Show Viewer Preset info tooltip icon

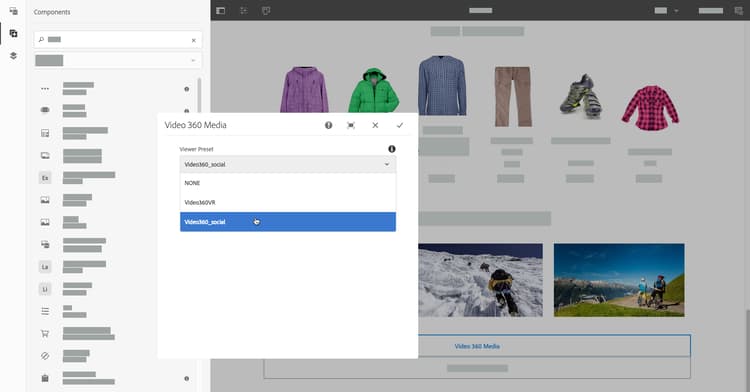pyautogui.click(x=392, y=149)
